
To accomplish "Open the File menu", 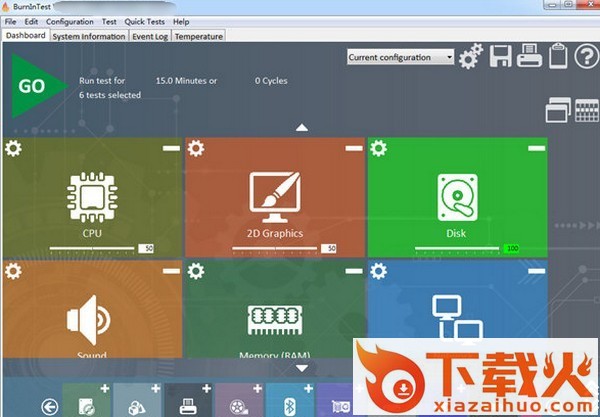I will [x=10, y=22].
